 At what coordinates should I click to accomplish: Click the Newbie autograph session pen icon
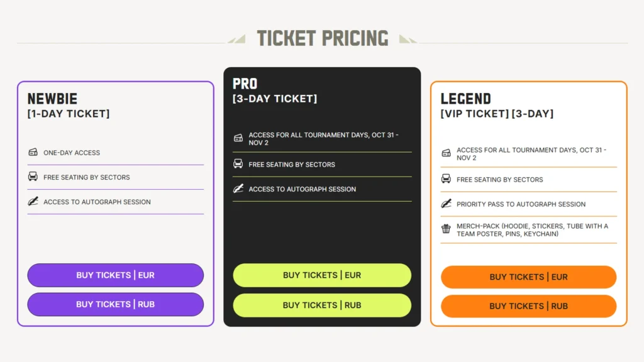tap(33, 202)
